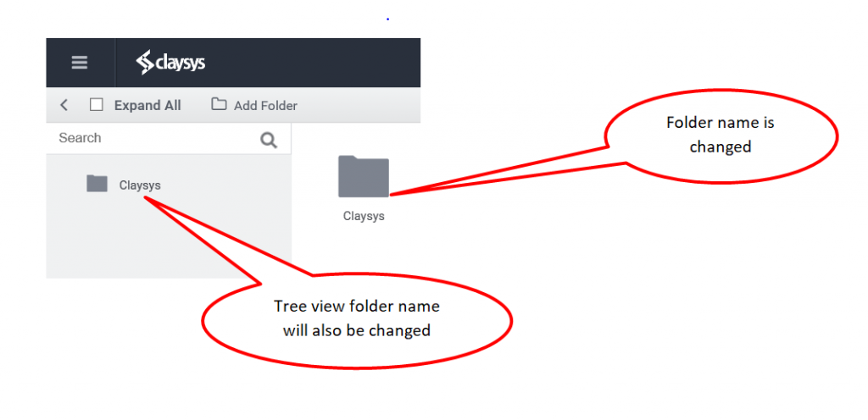Click the 'Tree view folder name' callout bubble
Viewport: 868px width, 420px height.
pyautogui.click(x=357, y=319)
